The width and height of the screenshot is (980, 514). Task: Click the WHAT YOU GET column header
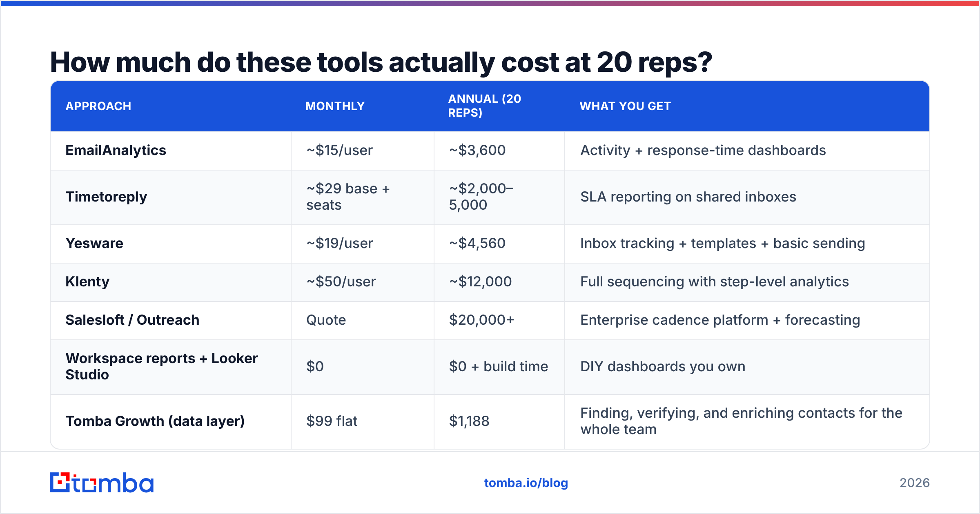coord(625,106)
